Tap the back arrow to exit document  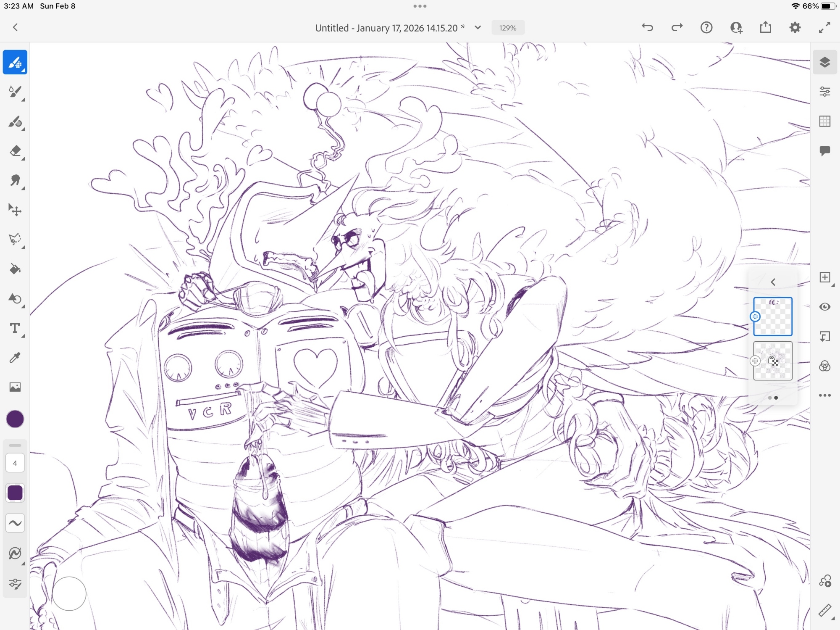(16, 28)
